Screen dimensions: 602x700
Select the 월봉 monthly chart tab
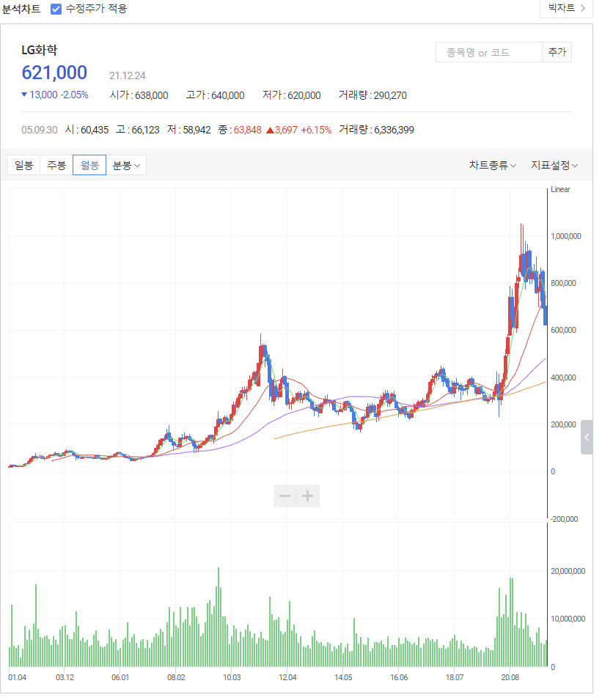tap(89, 165)
